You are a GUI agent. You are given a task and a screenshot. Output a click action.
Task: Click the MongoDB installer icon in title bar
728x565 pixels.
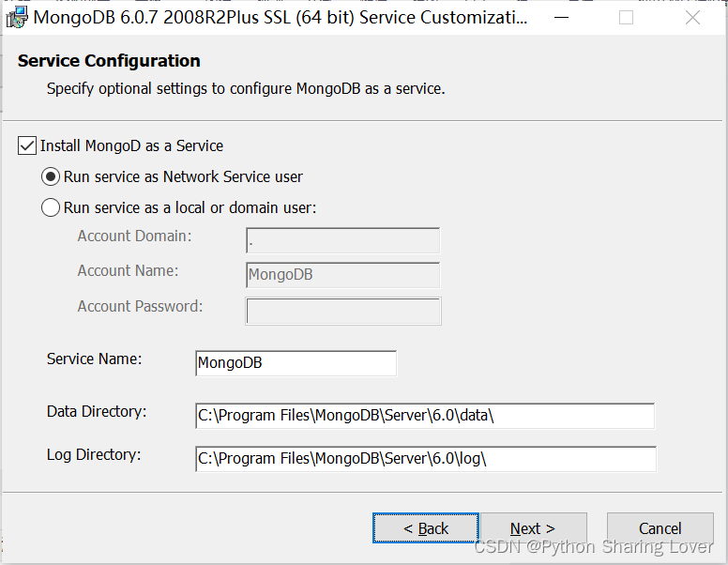point(16,18)
